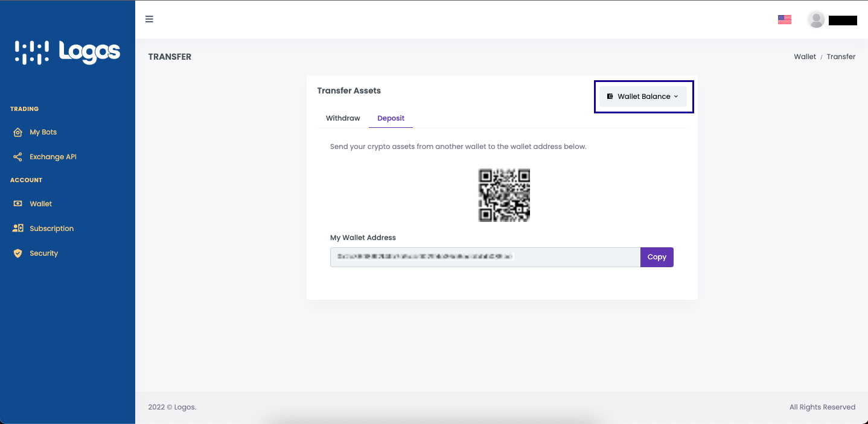Click the Security shield icon
The width and height of the screenshot is (868, 424).
(x=18, y=253)
